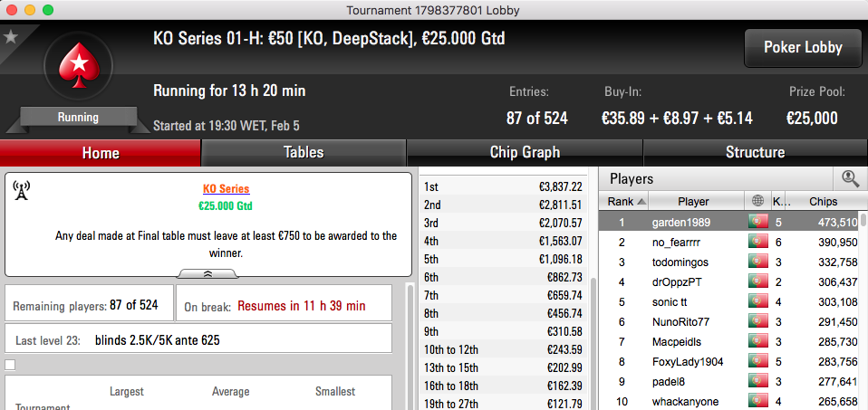Click the blinds 2.5K/5K ante 625 text
The image size is (868, 410).
pyautogui.click(x=158, y=339)
